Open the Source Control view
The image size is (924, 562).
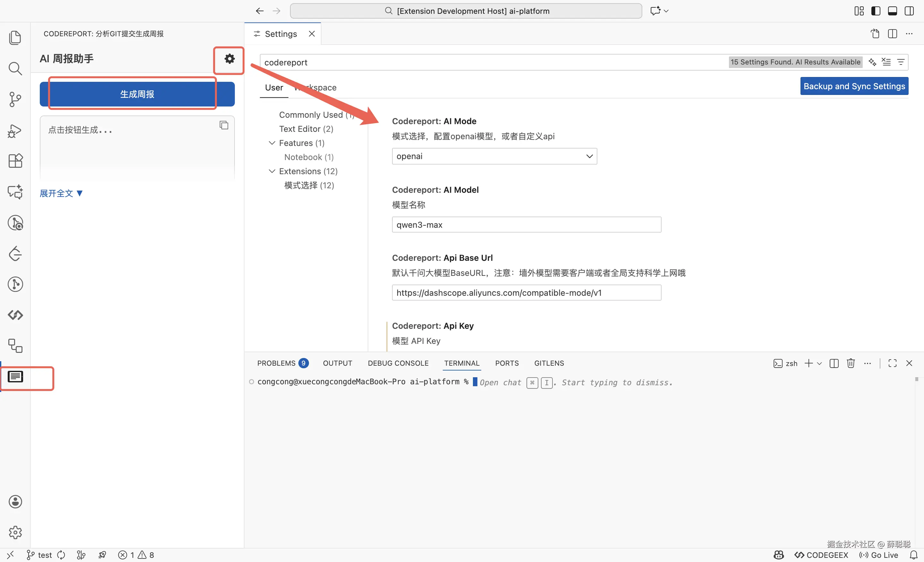point(15,99)
